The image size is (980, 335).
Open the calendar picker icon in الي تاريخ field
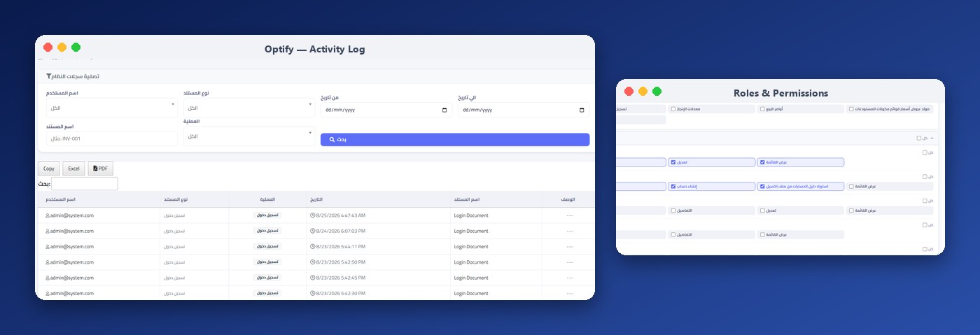click(x=582, y=111)
